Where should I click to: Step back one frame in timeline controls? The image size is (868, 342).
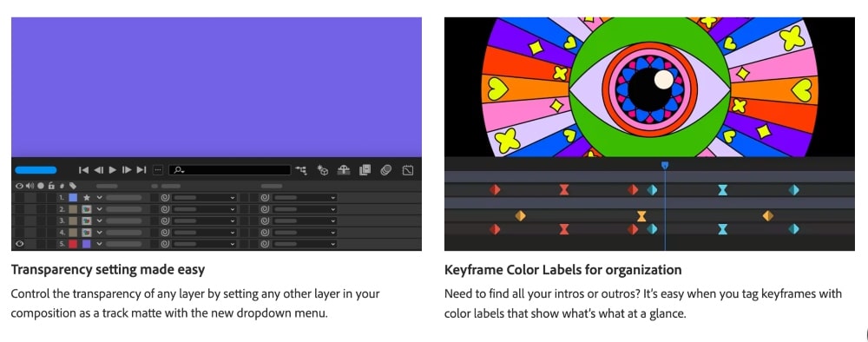click(x=99, y=170)
